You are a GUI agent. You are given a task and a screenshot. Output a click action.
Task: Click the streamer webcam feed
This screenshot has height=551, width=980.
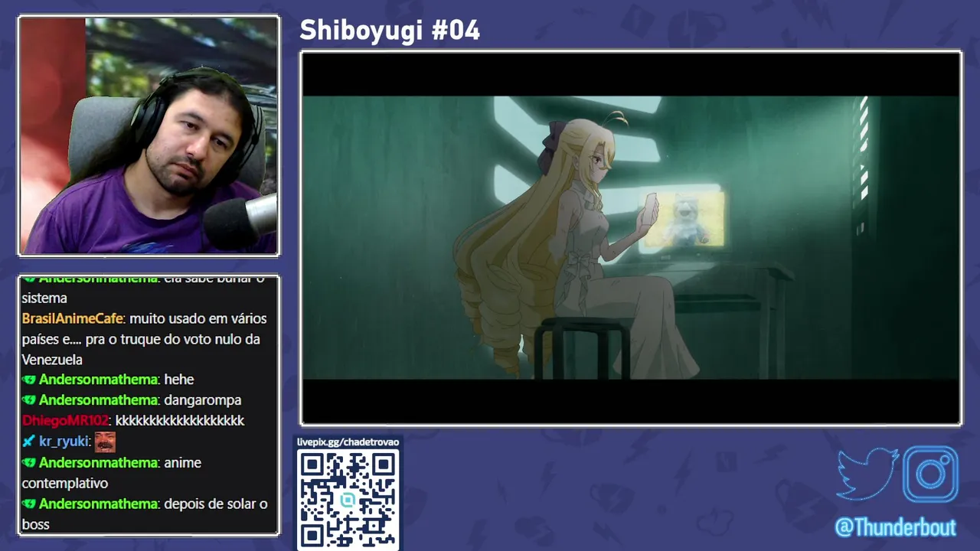(x=149, y=135)
